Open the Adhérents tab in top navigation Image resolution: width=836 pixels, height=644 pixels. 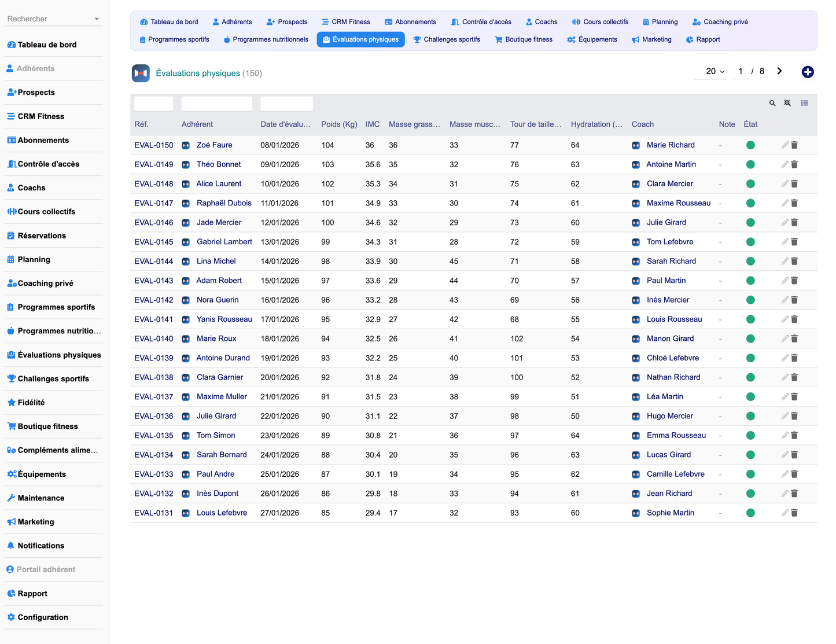[x=232, y=22]
